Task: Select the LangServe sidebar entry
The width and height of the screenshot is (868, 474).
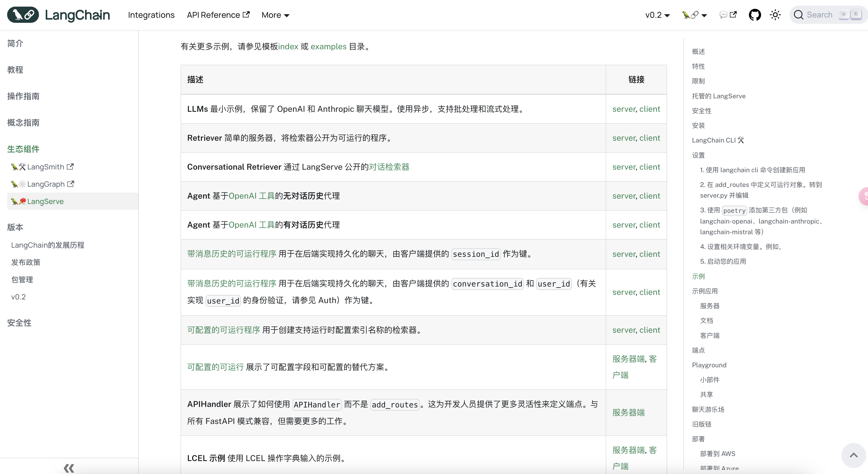Action: coord(45,201)
